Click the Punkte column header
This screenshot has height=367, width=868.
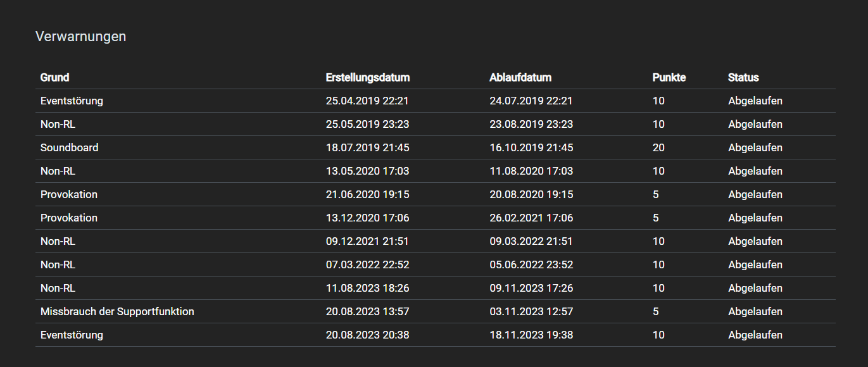669,77
